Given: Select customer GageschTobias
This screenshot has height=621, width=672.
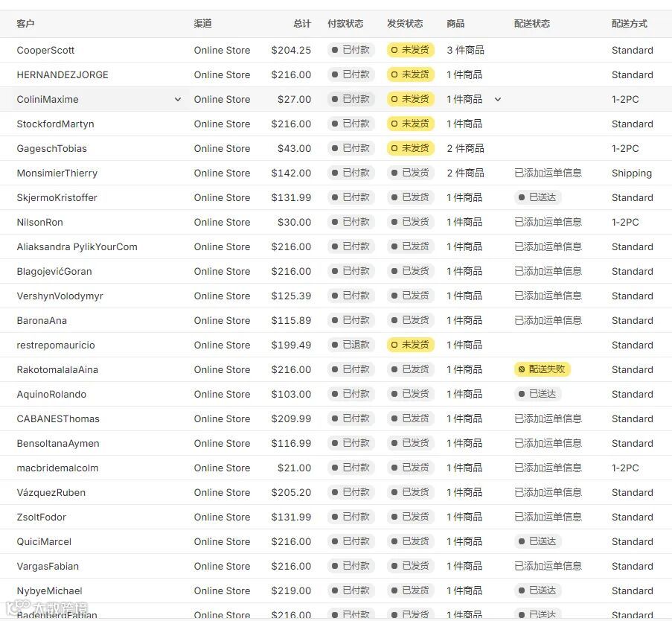Looking at the screenshot, I should 52,148.
